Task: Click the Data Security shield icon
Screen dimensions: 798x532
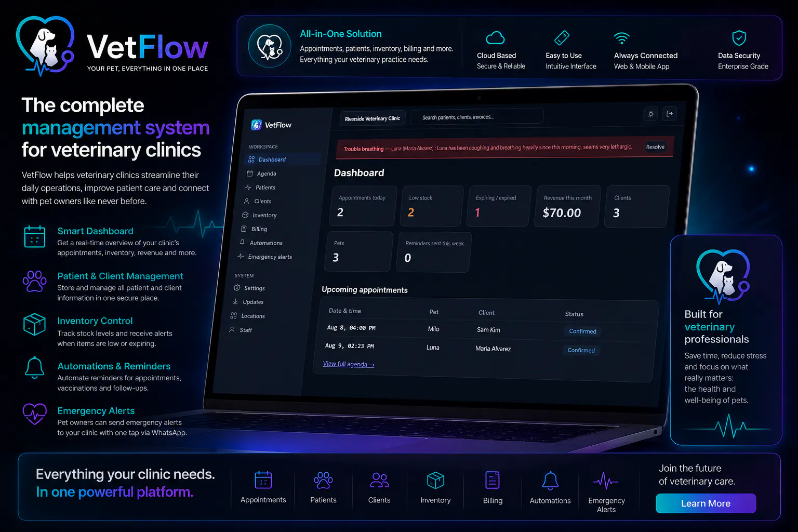Action: (739, 38)
